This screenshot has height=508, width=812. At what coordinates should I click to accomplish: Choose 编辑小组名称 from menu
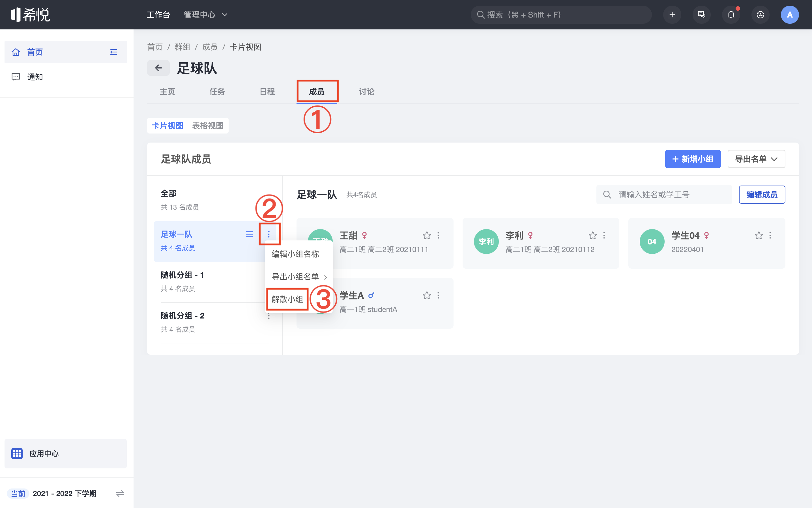(295, 254)
